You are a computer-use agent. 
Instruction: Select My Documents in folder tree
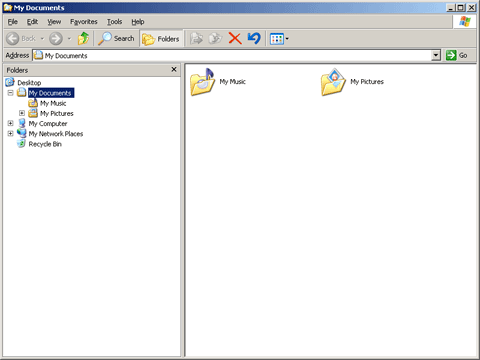51,93
